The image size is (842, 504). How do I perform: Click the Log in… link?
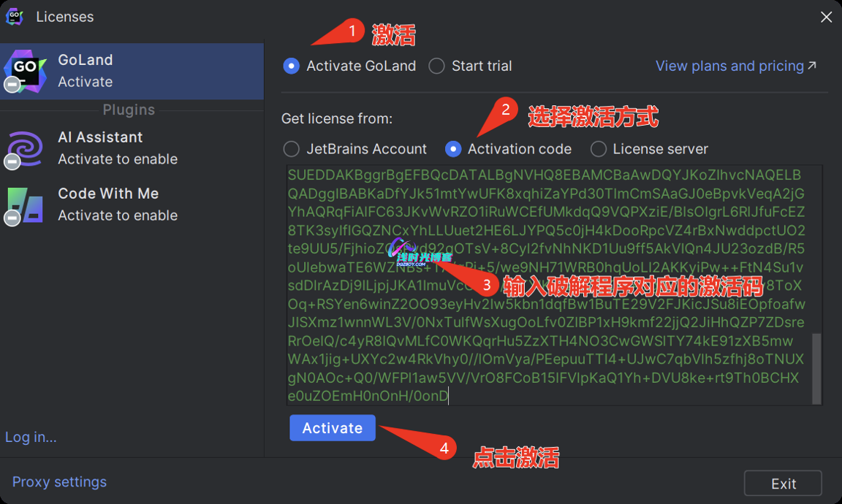pos(31,437)
